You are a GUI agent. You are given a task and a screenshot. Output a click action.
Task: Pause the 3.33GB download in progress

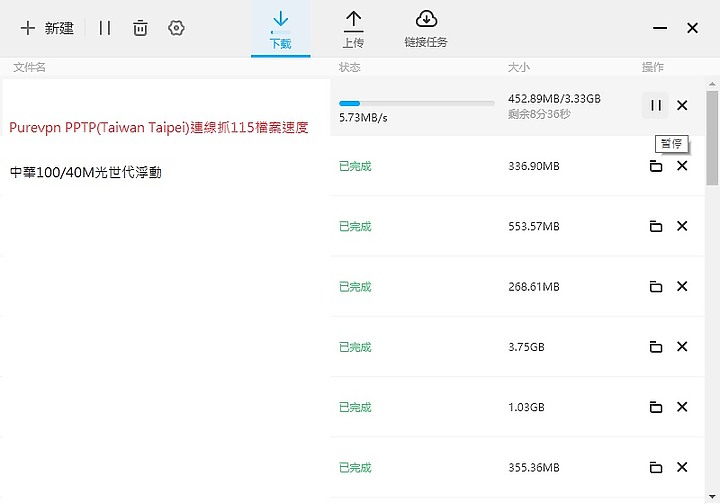point(656,106)
